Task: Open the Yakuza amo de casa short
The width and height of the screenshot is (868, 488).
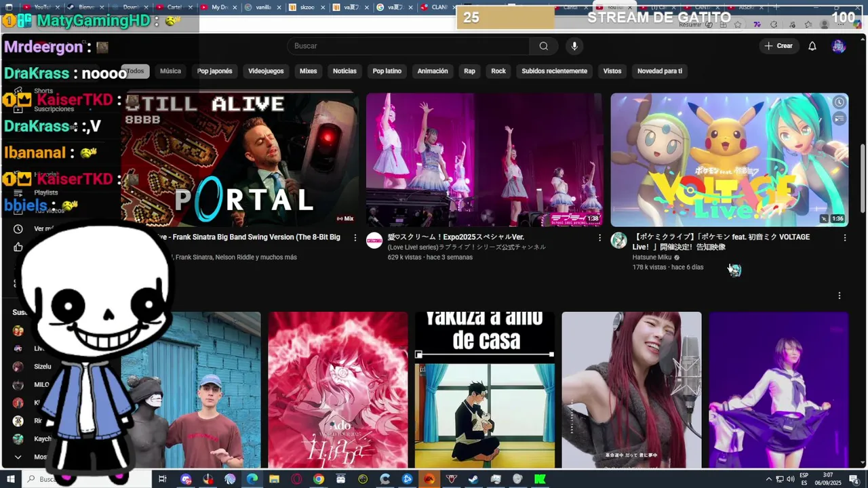Action: tap(485, 390)
